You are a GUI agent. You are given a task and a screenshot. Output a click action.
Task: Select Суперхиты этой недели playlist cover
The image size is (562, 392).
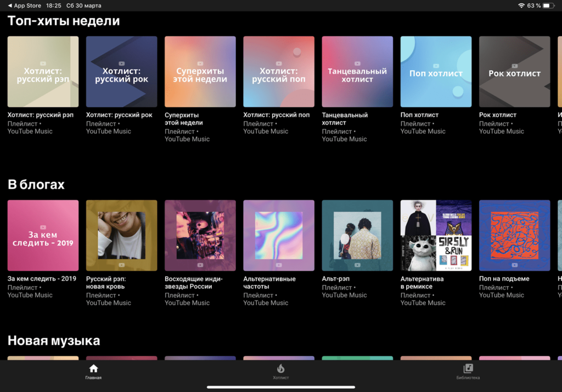point(200,72)
